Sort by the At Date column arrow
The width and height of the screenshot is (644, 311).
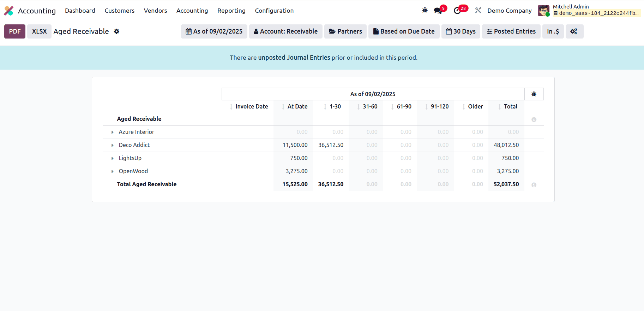(x=283, y=107)
